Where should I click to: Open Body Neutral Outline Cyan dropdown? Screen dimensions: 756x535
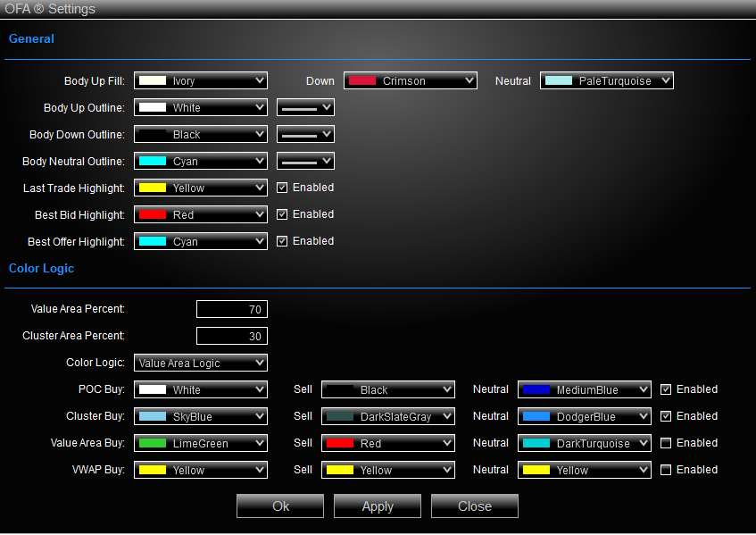[201, 161]
